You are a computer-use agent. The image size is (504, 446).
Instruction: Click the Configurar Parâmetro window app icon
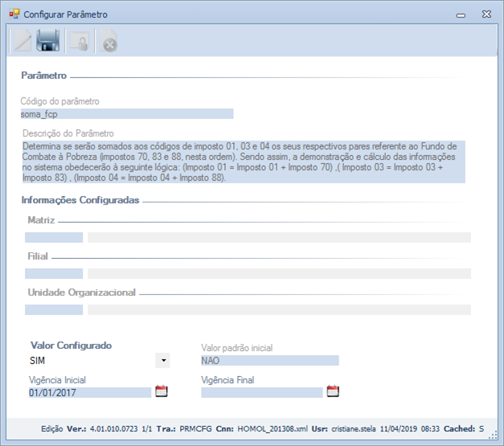(14, 14)
